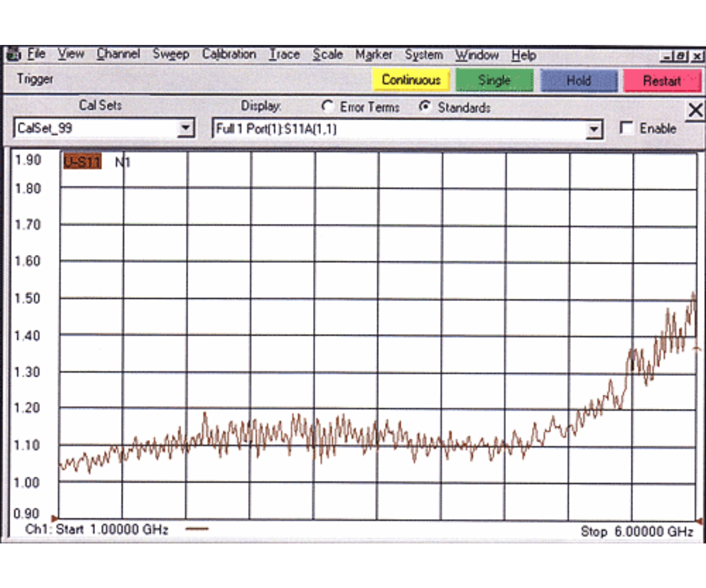This screenshot has height=588, width=706.
Task: Open the Scale menu
Action: 328,54
